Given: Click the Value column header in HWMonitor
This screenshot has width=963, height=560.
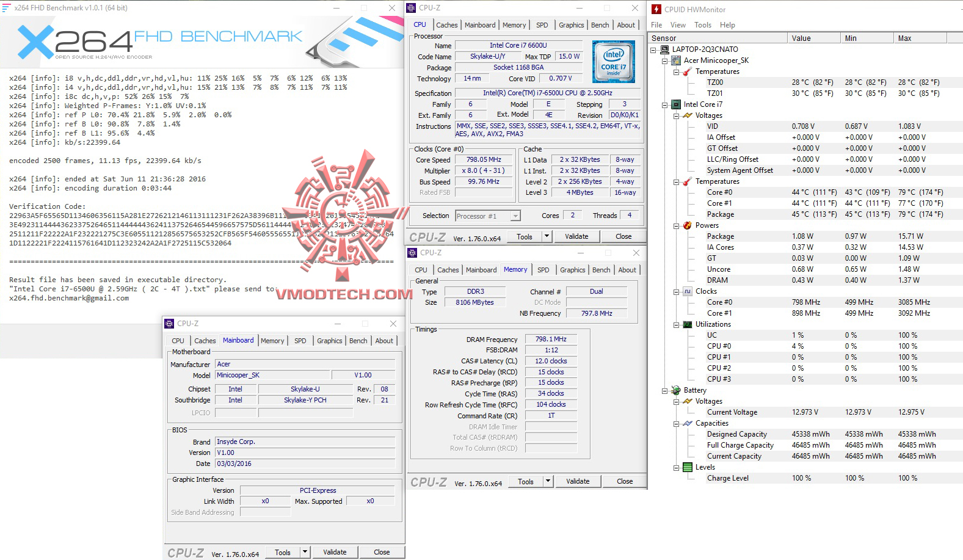Looking at the screenshot, I should [x=813, y=38].
